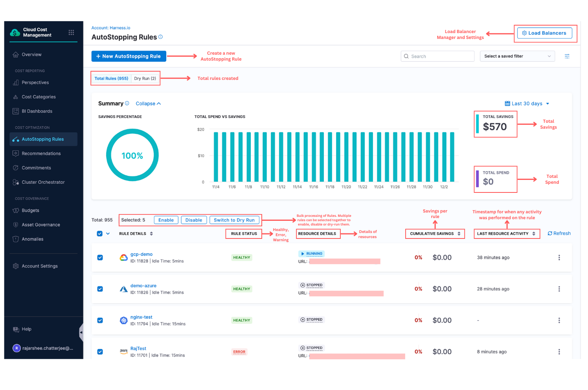Click the New AutoStopping Rule button
The height and width of the screenshot is (390, 588).
tap(129, 56)
